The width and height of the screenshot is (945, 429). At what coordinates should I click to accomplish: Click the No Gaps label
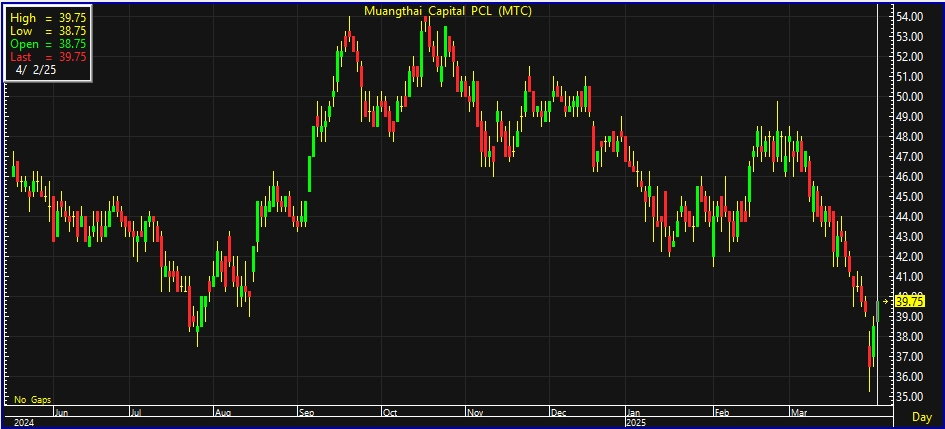pyautogui.click(x=33, y=399)
